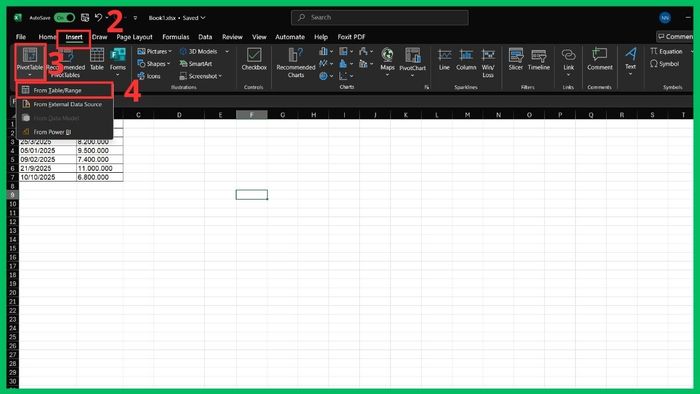This screenshot has height=394, width=700.
Task: Insert SmartArt graphic
Action: 196,64
